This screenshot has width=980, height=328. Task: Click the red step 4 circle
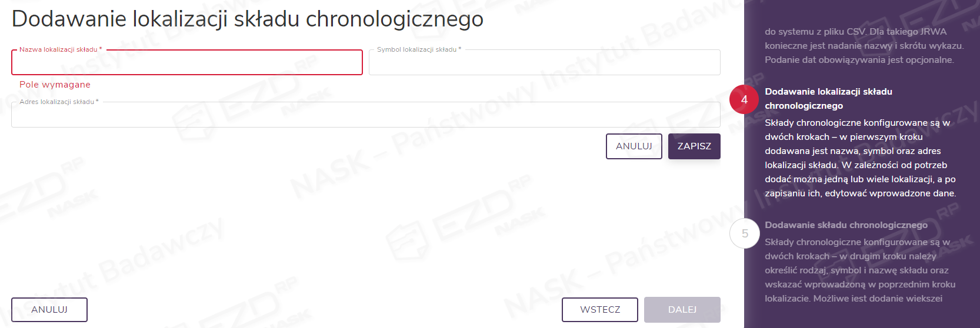(x=744, y=100)
